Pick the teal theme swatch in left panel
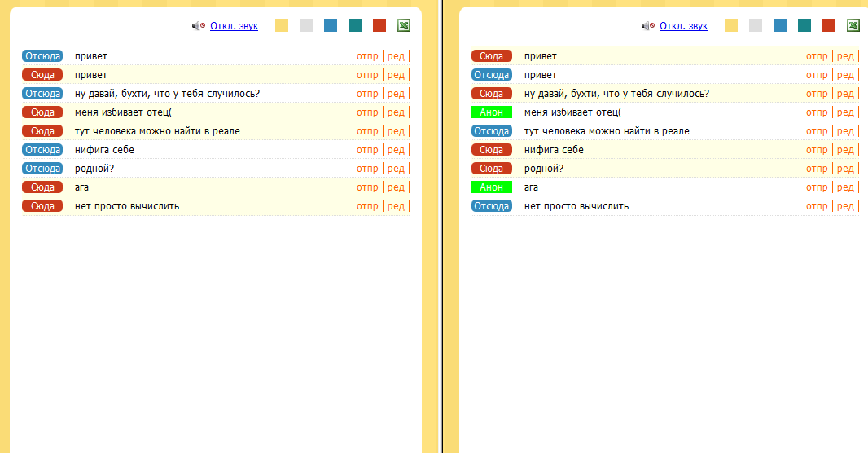The width and height of the screenshot is (868, 453). [355, 25]
